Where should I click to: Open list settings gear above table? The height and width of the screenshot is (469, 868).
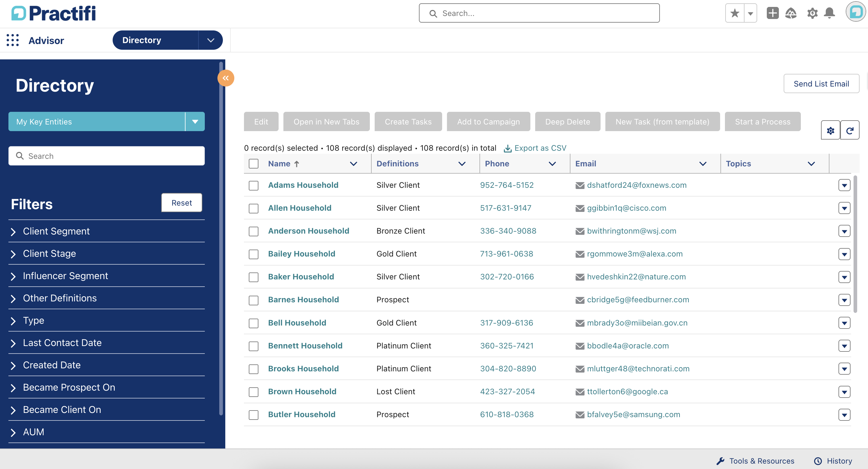pos(830,130)
